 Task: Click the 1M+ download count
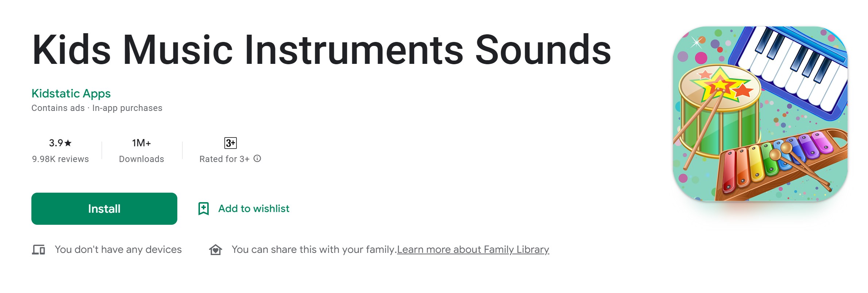pos(142,143)
